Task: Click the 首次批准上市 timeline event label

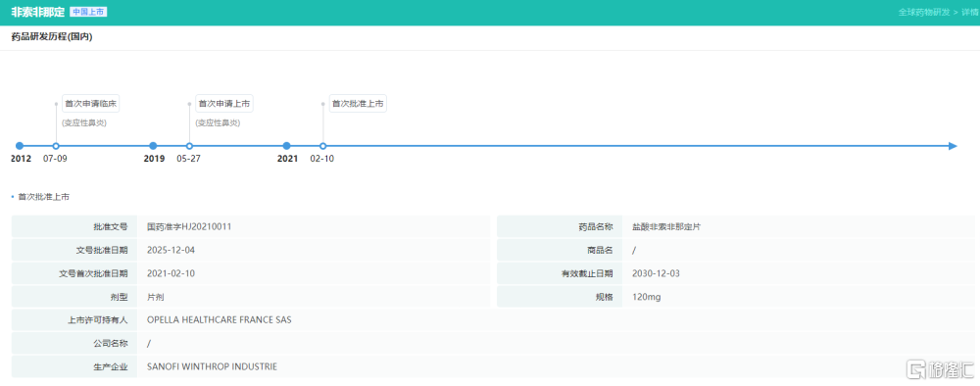Action: click(358, 104)
